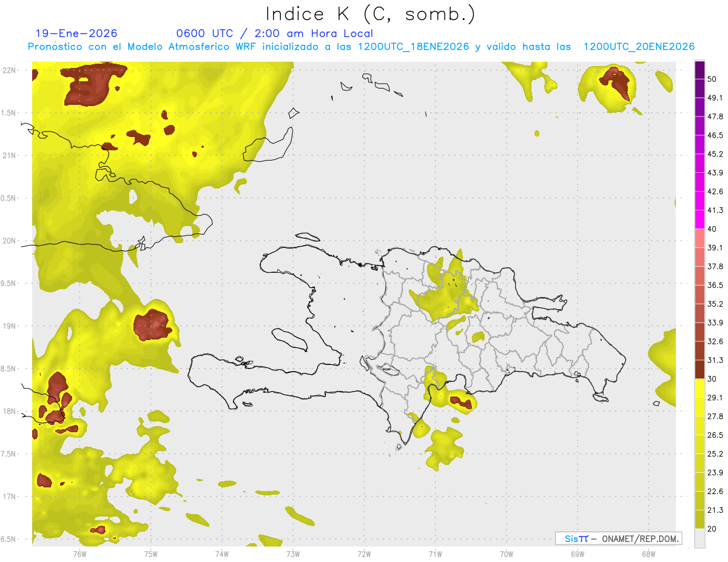Click the colorbar value "27.8"
This screenshot has height=562, width=728.
point(716,416)
